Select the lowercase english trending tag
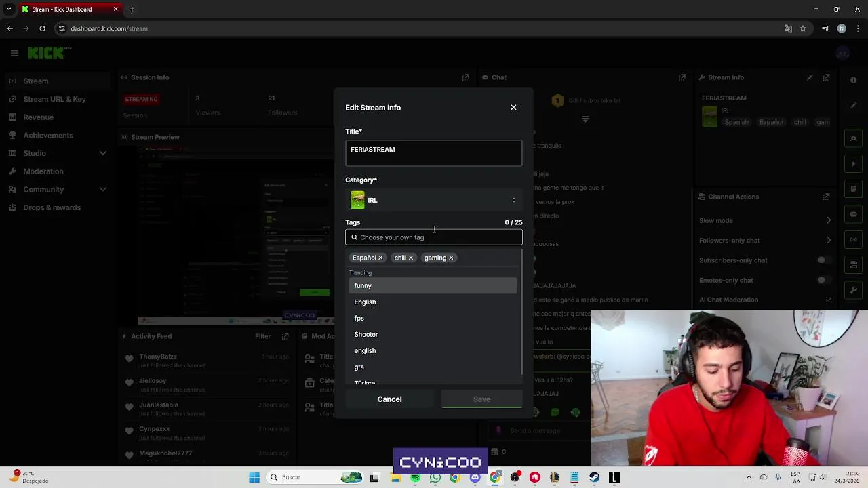868x488 pixels. point(433,350)
